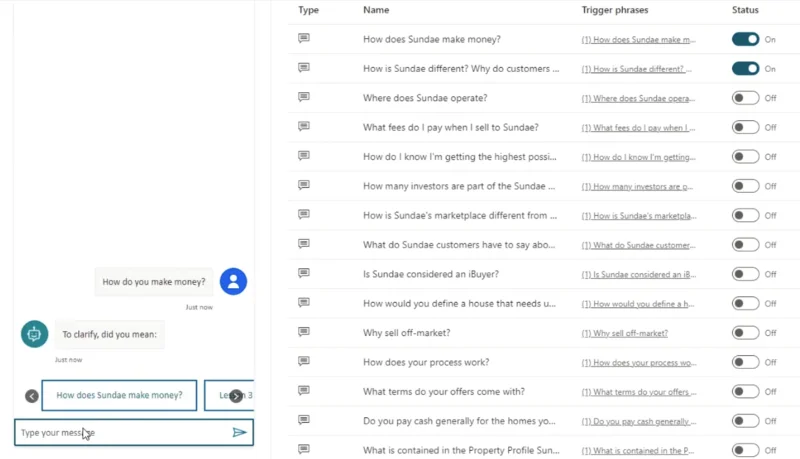
Task: Enable 'What fees do I pay' topic toggle
Action: [745, 128]
